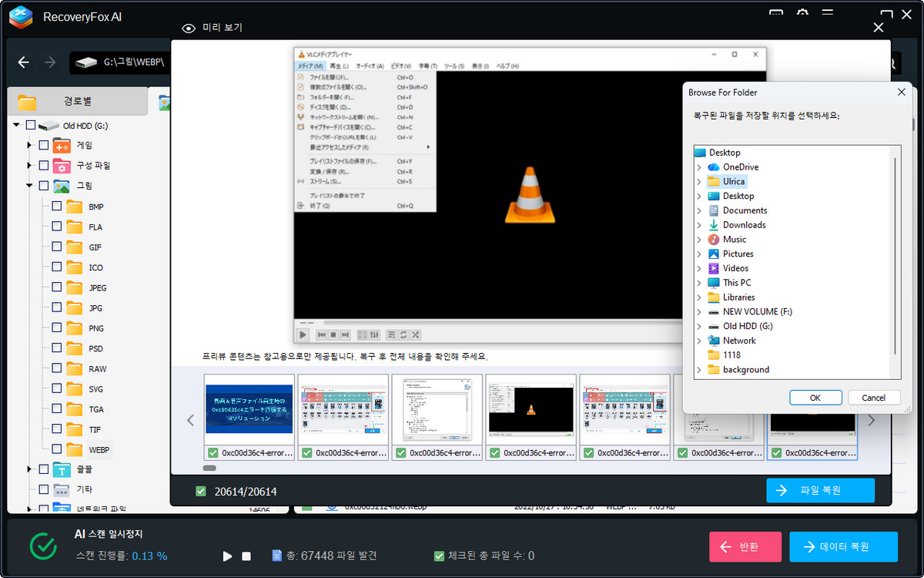Click the play icon to resume scan

click(x=227, y=556)
